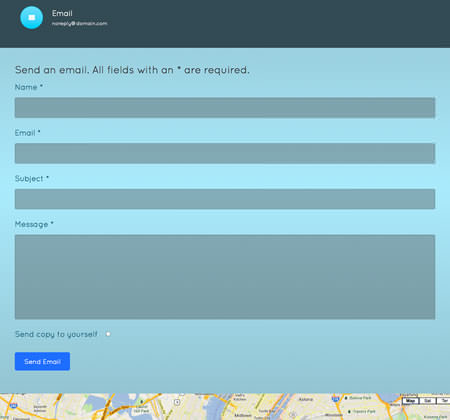Click the Midtown label on the map
This screenshot has height=420, width=450.
(x=243, y=415)
